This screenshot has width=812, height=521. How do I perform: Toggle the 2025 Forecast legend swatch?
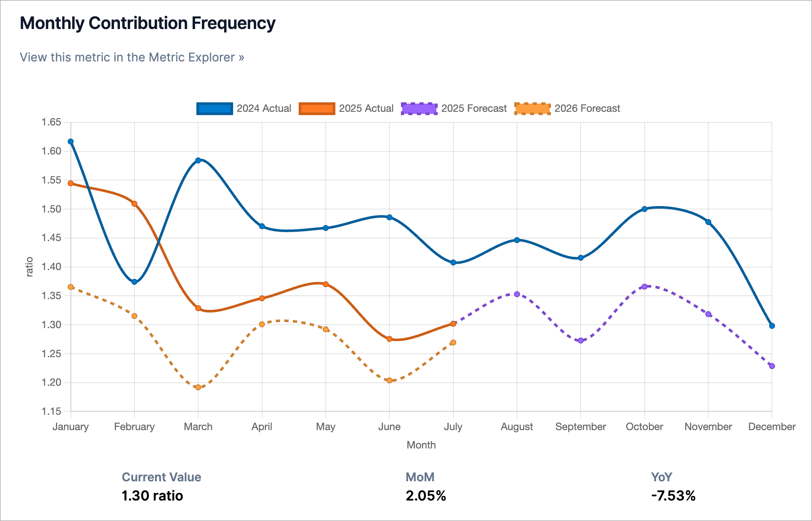tap(419, 108)
